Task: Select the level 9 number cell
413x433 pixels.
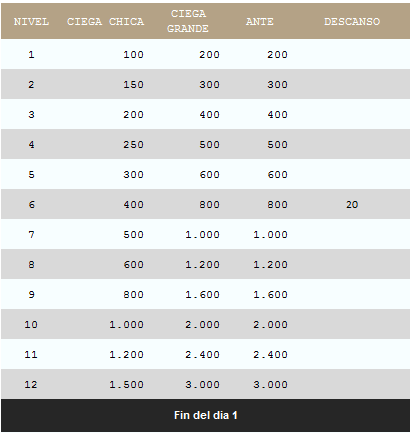Action: point(31,294)
